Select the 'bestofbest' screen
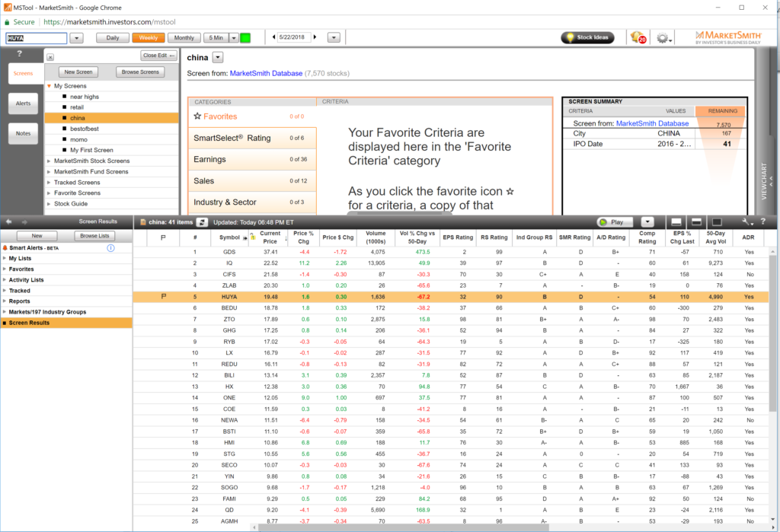Image resolution: width=780 pixels, height=532 pixels. [84, 129]
